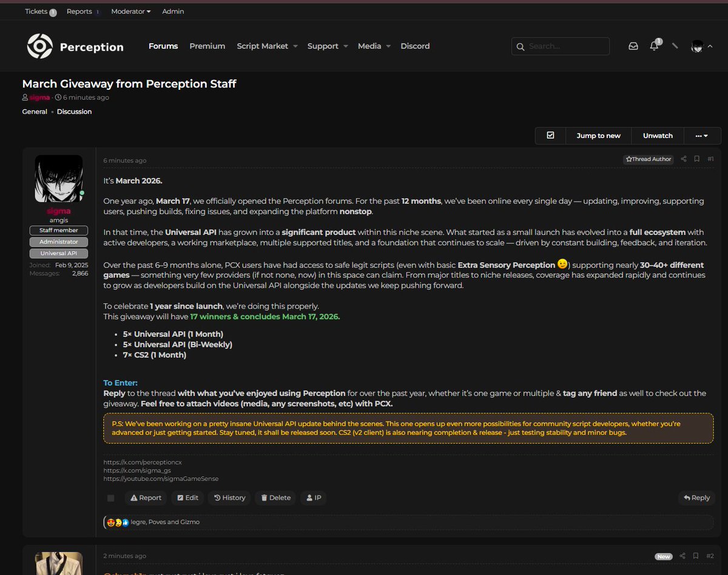728x575 pixels.
Task: Click the New badge on post #2
Action: [x=664, y=556]
